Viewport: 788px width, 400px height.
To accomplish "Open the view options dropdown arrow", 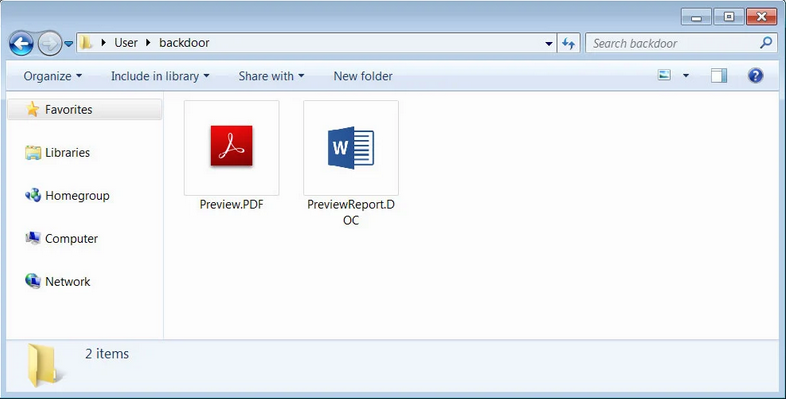I will point(686,76).
